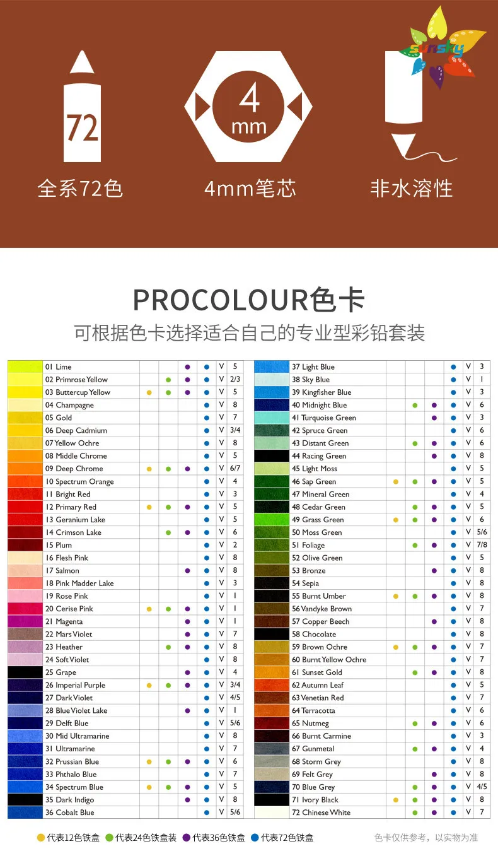Click the '代表12色铁盒' legend text

tap(72, 838)
